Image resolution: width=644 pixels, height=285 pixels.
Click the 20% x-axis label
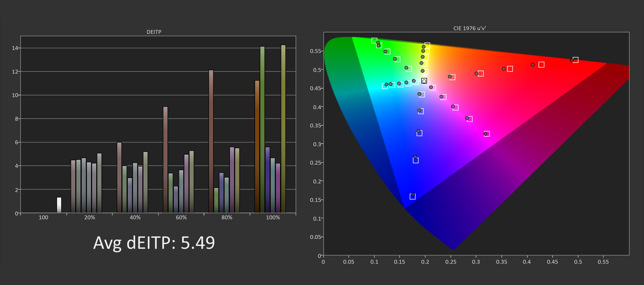click(90, 217)
